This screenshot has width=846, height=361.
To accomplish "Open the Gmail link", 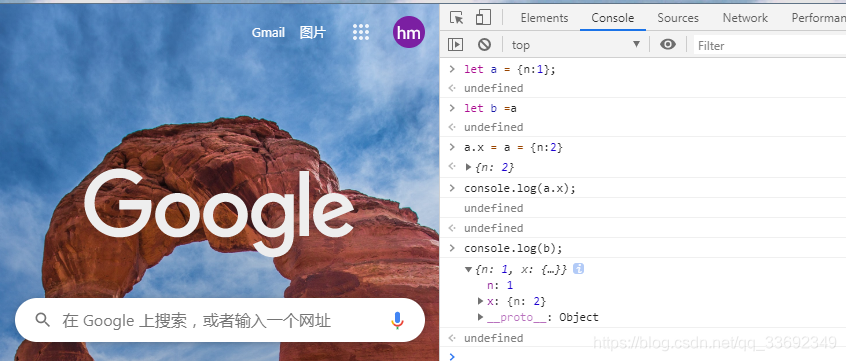I will [x=268, y=32].
